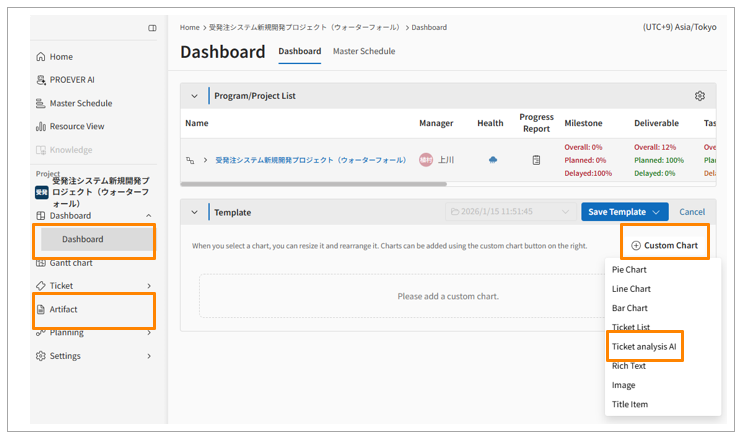This screenshot has width=741, height=439.
Task: Choose Pie Chart from the chart menu
Action: click(629, 270)
